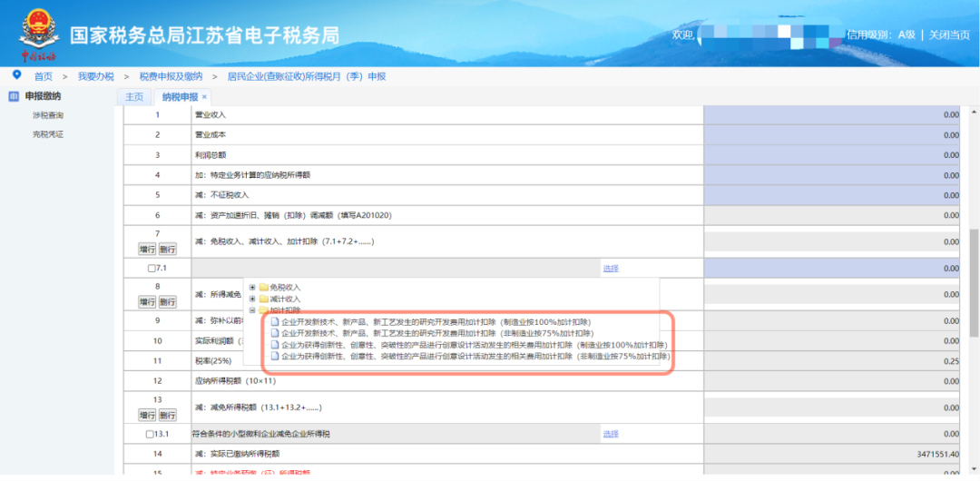The width and height of the screenshot is (980, 481).
Task: Tick the checkbox for row 7.1
Action: point(150,269)
